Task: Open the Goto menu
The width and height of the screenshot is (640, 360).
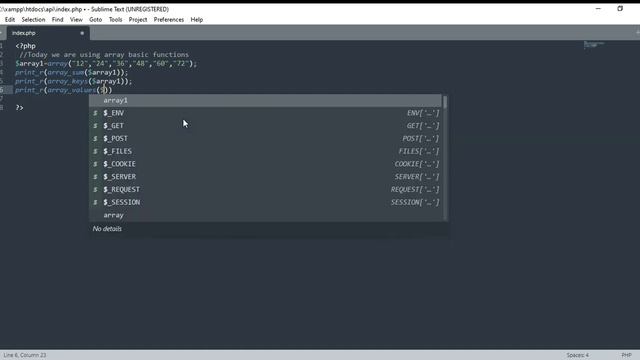Action: click(96, 20)
